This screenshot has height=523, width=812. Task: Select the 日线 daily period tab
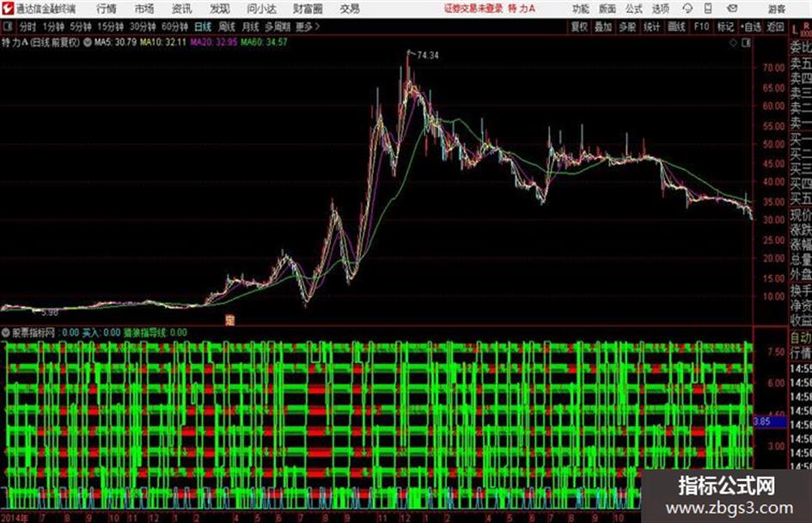(x=203, y=27)
